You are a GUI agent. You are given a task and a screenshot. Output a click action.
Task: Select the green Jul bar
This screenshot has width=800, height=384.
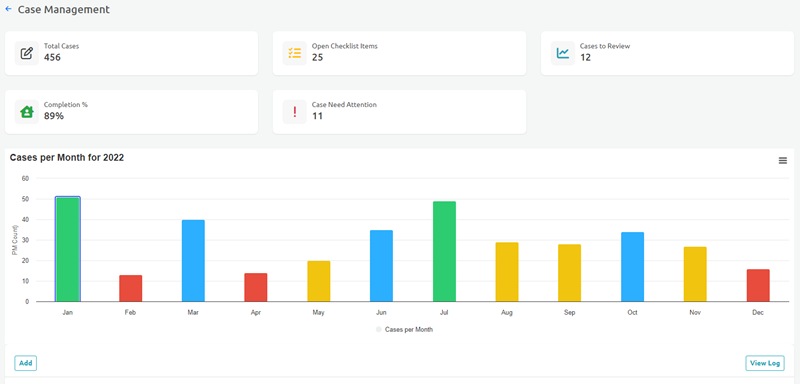pos(444,251)
